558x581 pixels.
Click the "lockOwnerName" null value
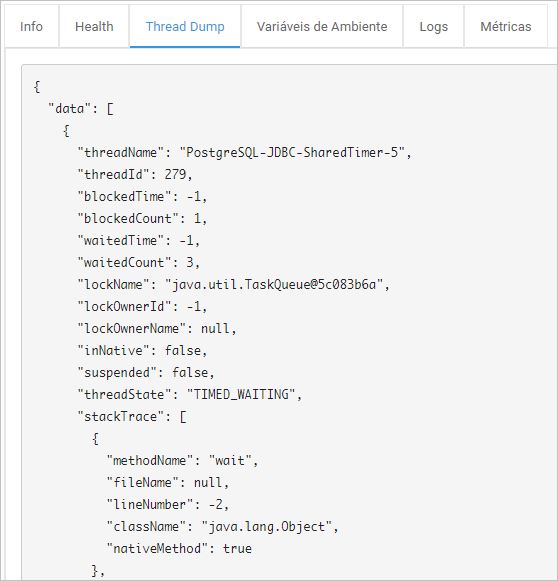215,329
